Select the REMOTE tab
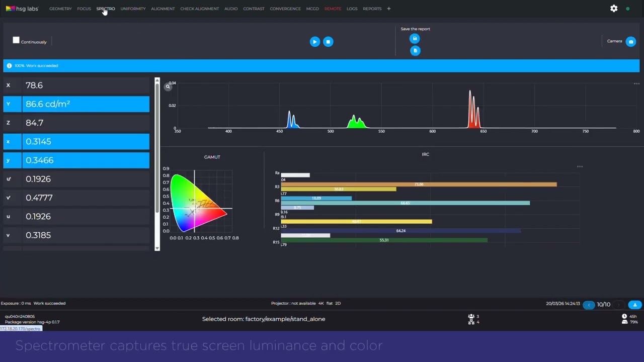 point(333,9)
